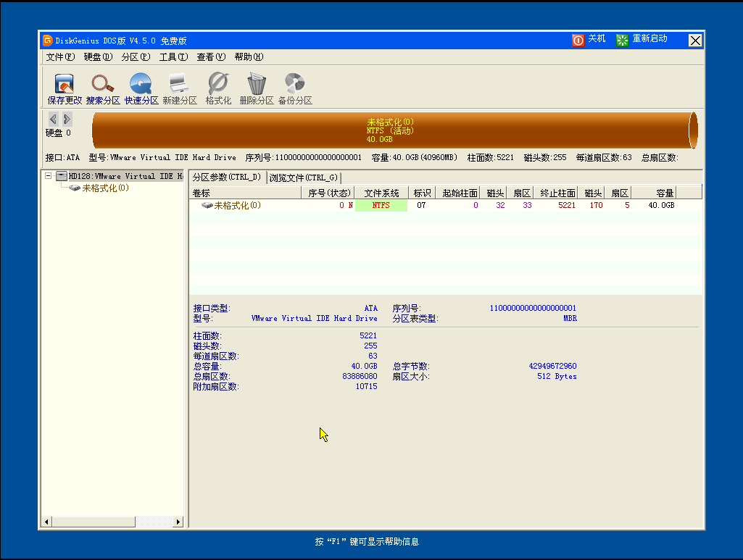743x560 pixels.
Task: Select the 格式化 (Format) toolbar icon
Action: [x=218, y=87]
